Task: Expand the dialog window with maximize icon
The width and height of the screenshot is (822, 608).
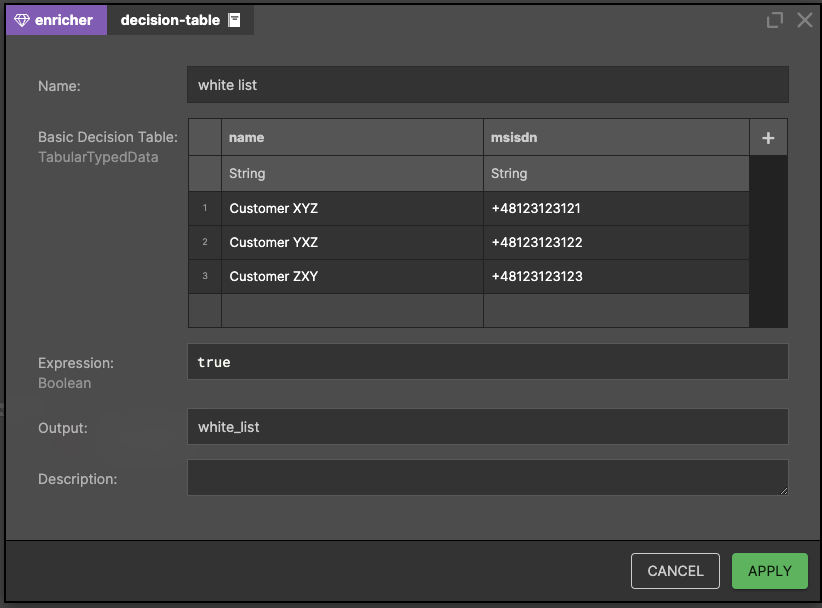Action: [774, 20]
